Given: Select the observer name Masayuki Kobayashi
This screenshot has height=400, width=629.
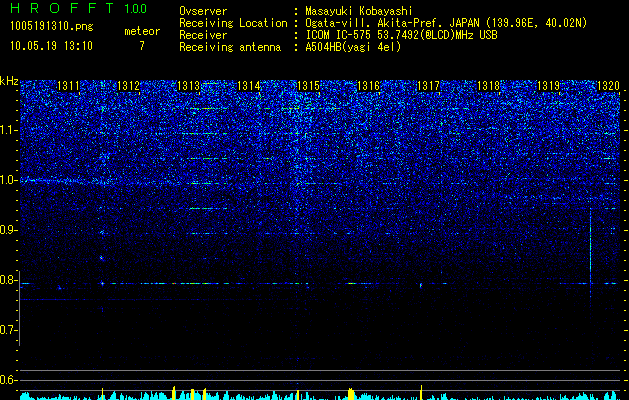Looking at the screenshot, I should pyautogui.click(x=359, y=11).
